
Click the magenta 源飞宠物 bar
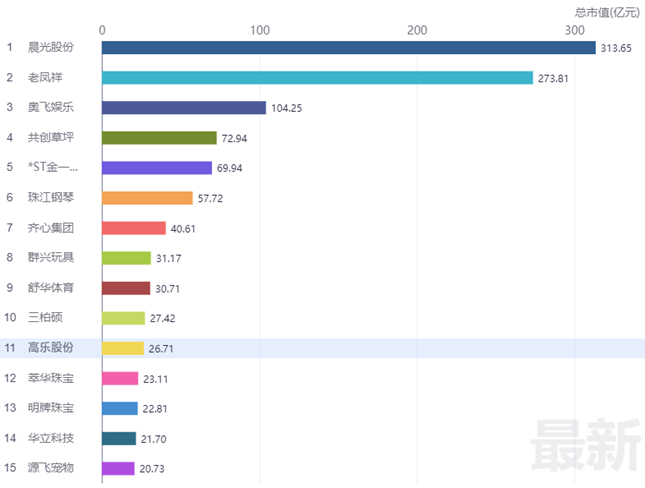pos(118,468)
